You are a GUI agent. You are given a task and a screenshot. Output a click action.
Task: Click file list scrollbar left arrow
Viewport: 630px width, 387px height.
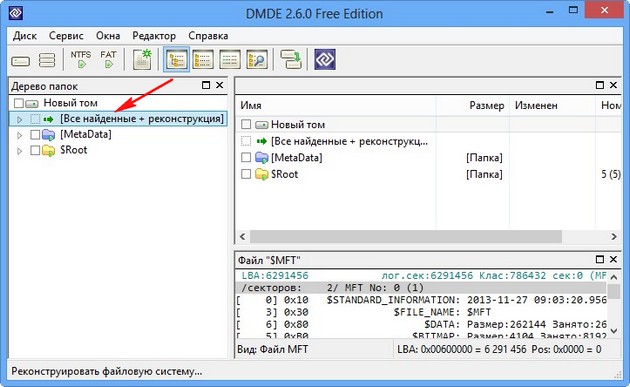pyautogui.click(x=242, y=237)
